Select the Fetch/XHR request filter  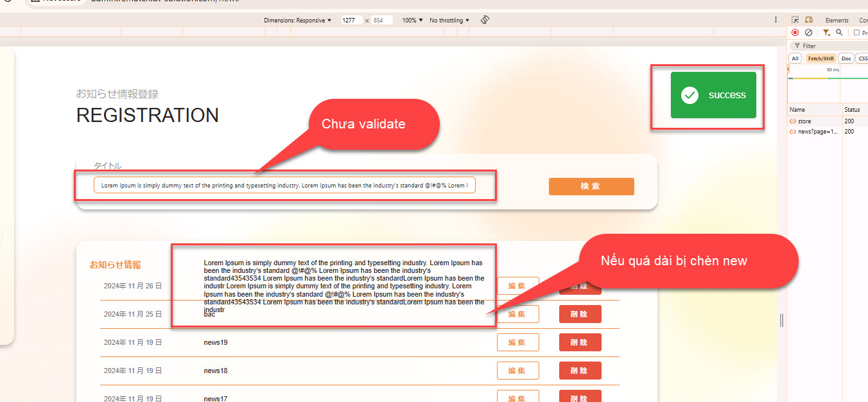(x=821, y=58)
